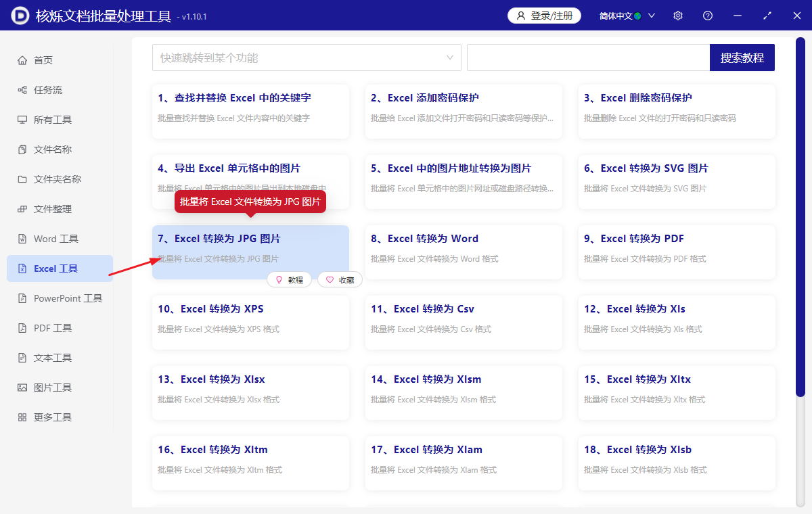812x514 pixels.
Task: Open the 首页 sidebar item
Action: tap(60, 60)
